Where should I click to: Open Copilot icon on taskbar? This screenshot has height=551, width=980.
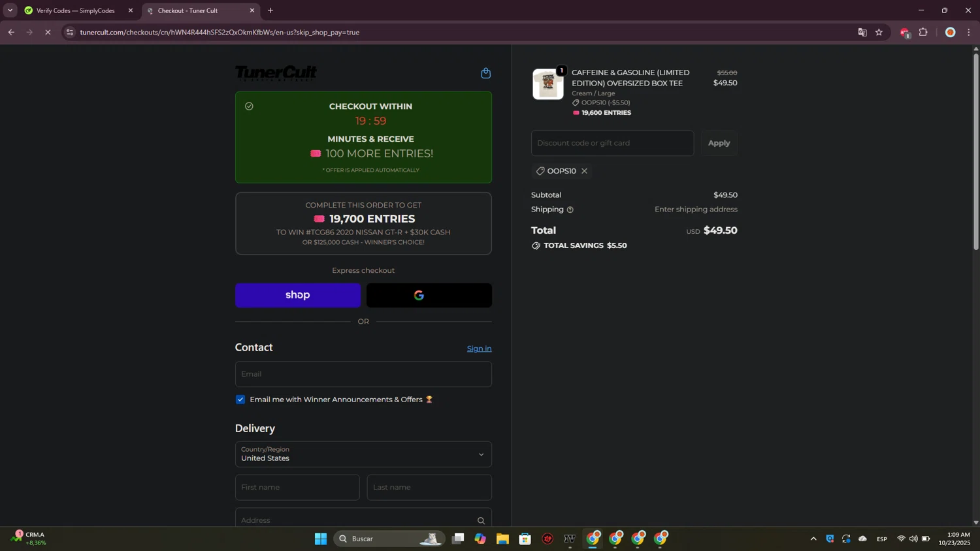480,539
